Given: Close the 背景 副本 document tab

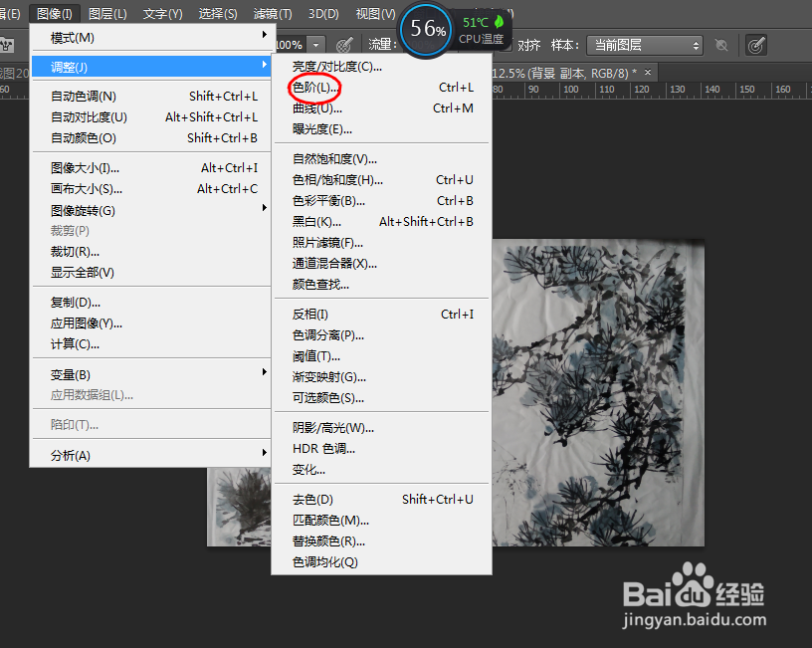Looking at the screenshot, I should pos(648,73).
